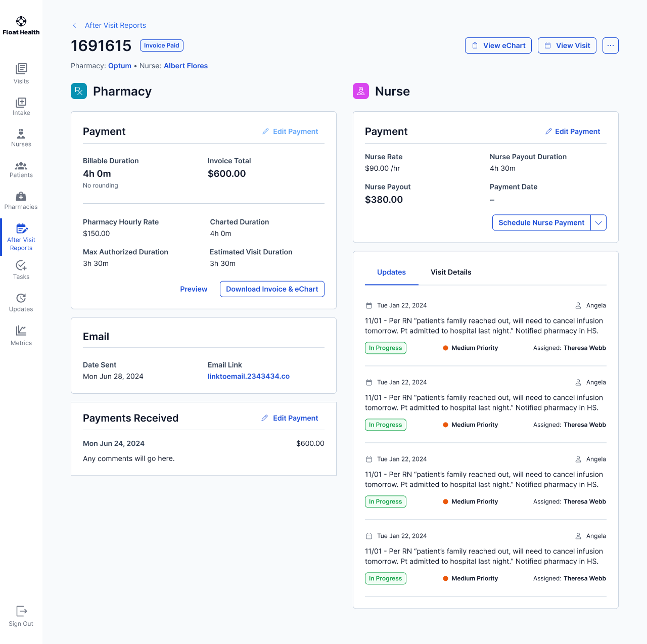This screenshot has width=647, height=644.
Task: Expand the Schedule Nurse Payment dropdown arrow
Action: point(598,222)
